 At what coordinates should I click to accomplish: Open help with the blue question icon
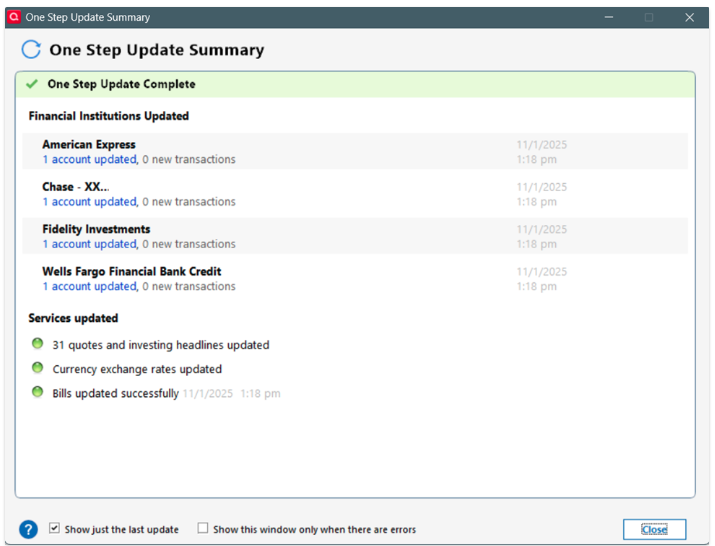point(28,529)
